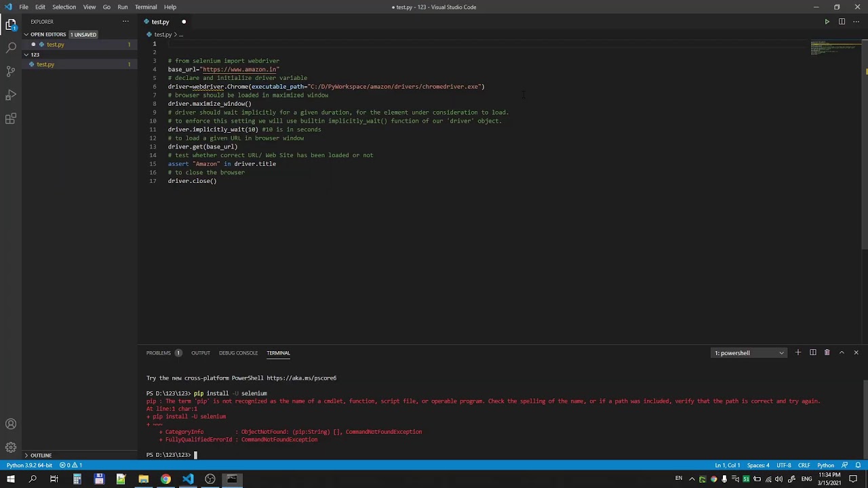The width and height of the screenshot is (868, 488).
Task: Open File Explorer from the taskbar
Action: pyautogui.click(x=143, y=479)
